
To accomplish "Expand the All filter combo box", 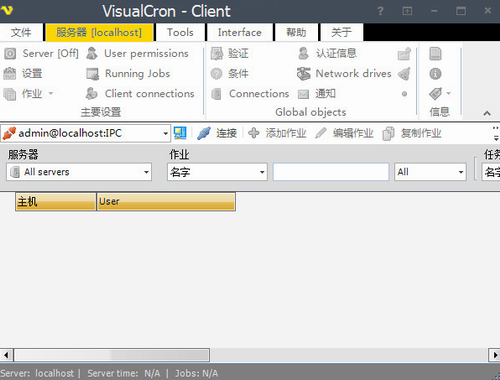I will pyautogui.click(x=430, y=172).
